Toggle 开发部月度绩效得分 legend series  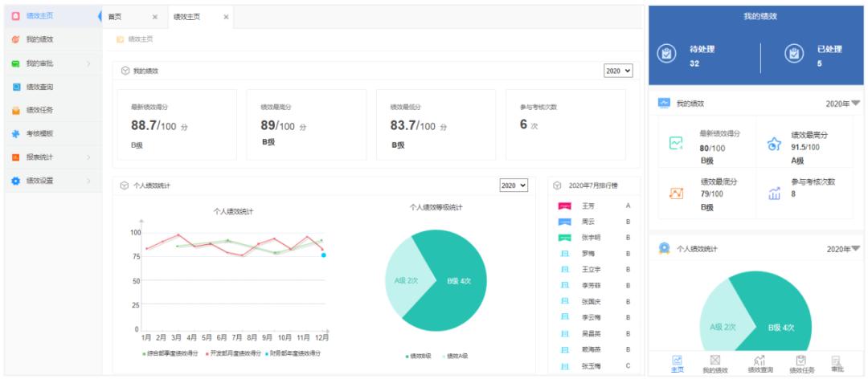click(x=232, y=353)
